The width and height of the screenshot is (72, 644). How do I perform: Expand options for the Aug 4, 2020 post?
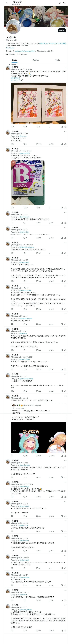(x=65, y=149)
